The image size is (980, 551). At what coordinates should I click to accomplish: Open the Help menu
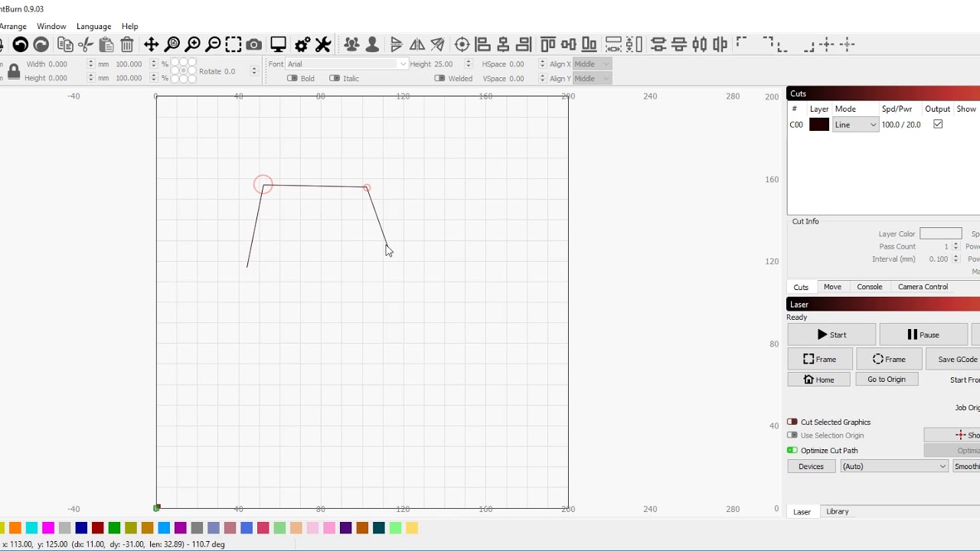[x=130, y=26]
